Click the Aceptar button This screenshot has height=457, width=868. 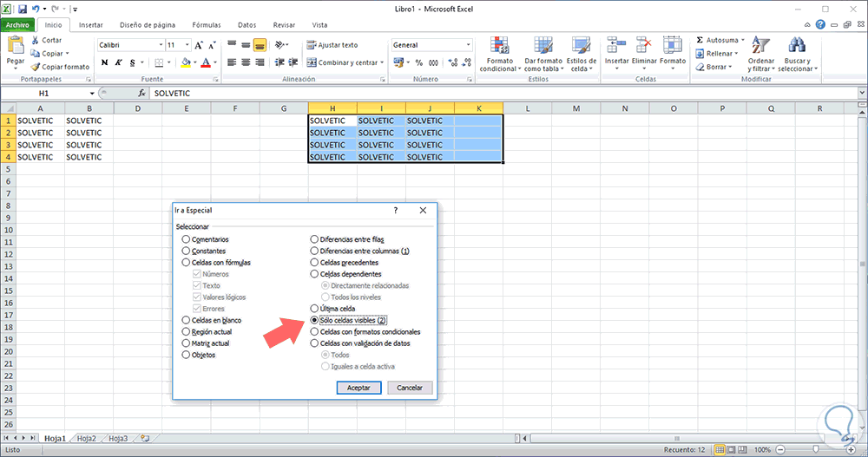358,388
